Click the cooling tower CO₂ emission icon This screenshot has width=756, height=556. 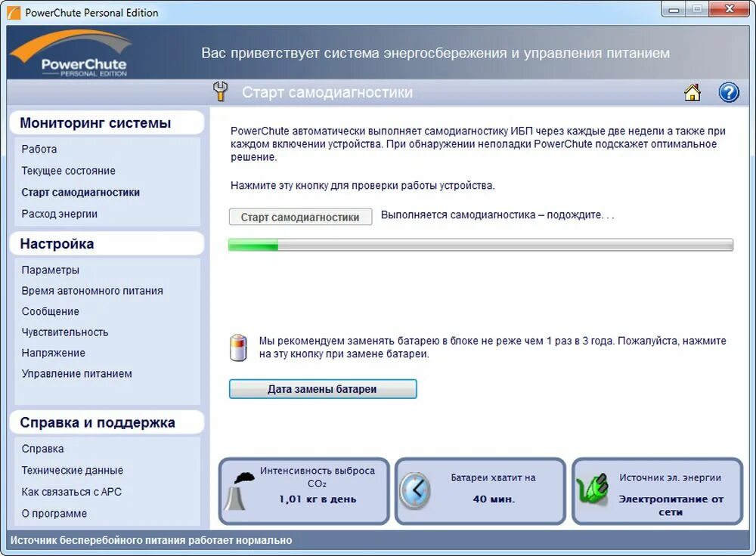pyautogui.click(x=237, y=491)
